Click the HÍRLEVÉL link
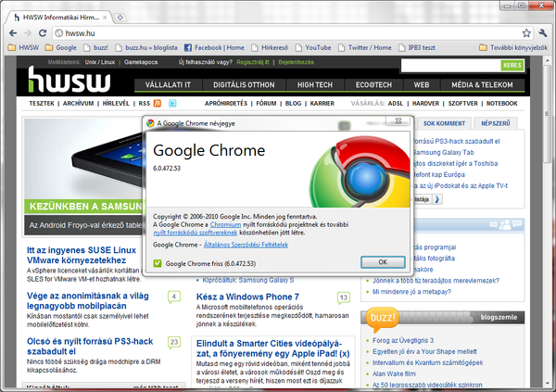Image resolution: width=556 pixels, height=392 pixels. click(116, 104)
